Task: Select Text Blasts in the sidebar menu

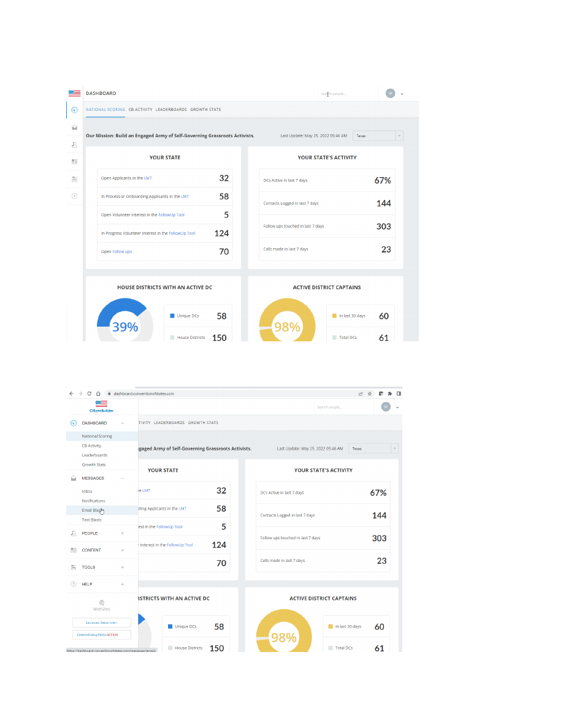Action: [x=92, y=520]
